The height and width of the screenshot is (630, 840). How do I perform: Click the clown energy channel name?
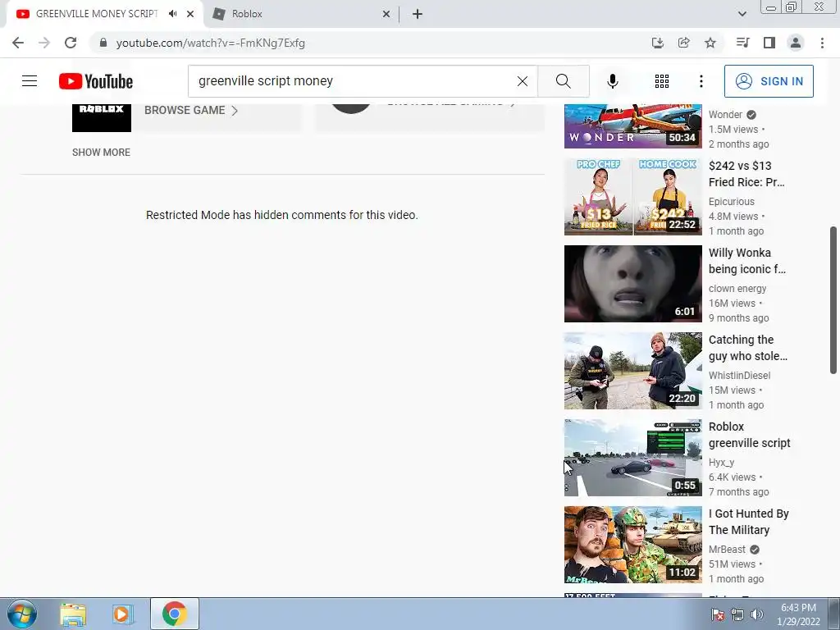[737, 288]
